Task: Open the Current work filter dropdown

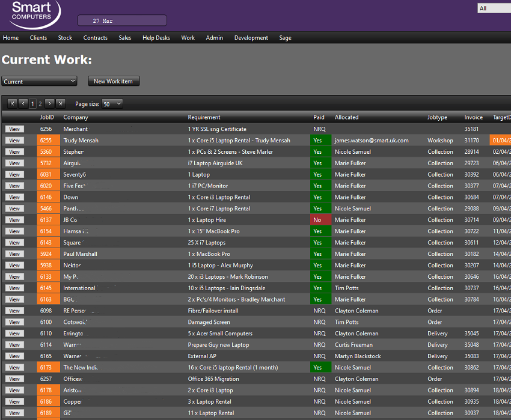Action: (x=40, y=81)
